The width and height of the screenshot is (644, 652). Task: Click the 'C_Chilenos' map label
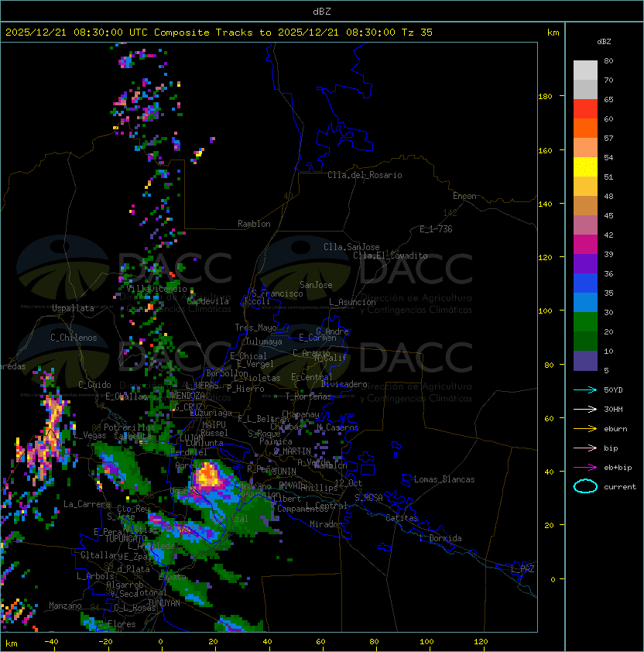pos(74,338)
